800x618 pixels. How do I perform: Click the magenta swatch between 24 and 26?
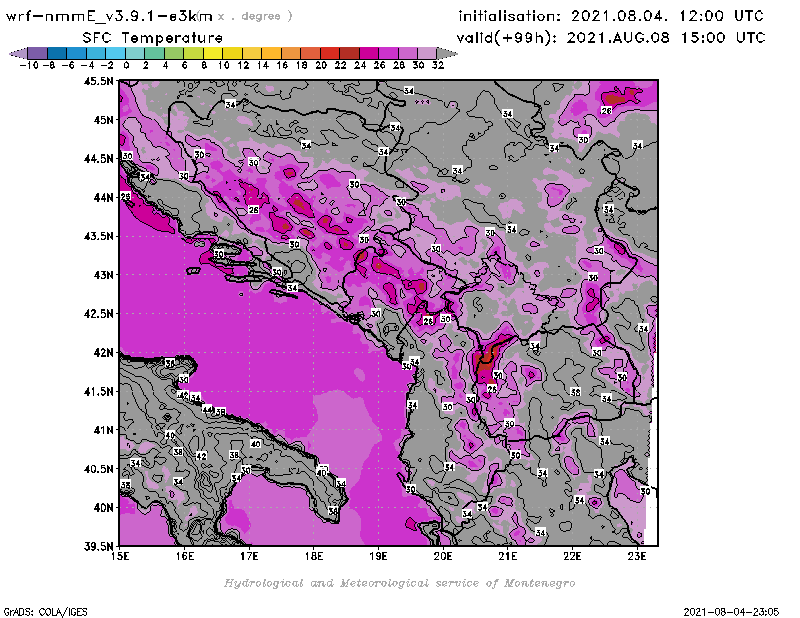pos(368,53)
